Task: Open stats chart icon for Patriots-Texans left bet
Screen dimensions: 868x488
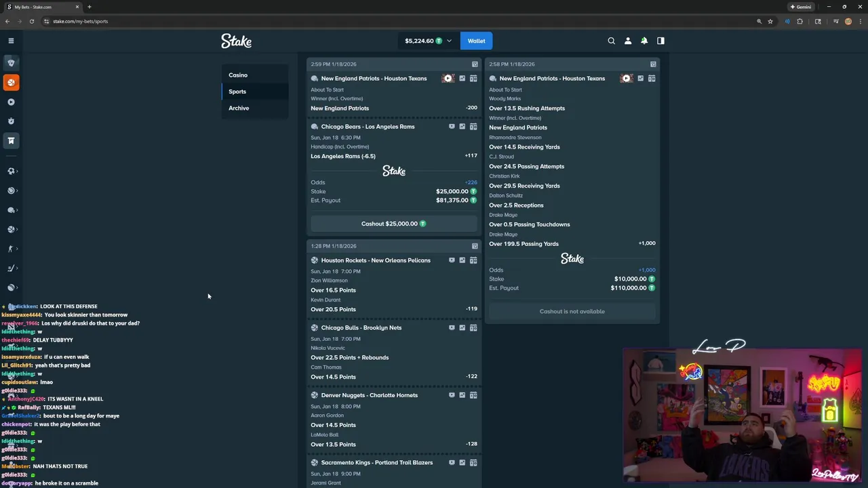Action: [462, 79]
